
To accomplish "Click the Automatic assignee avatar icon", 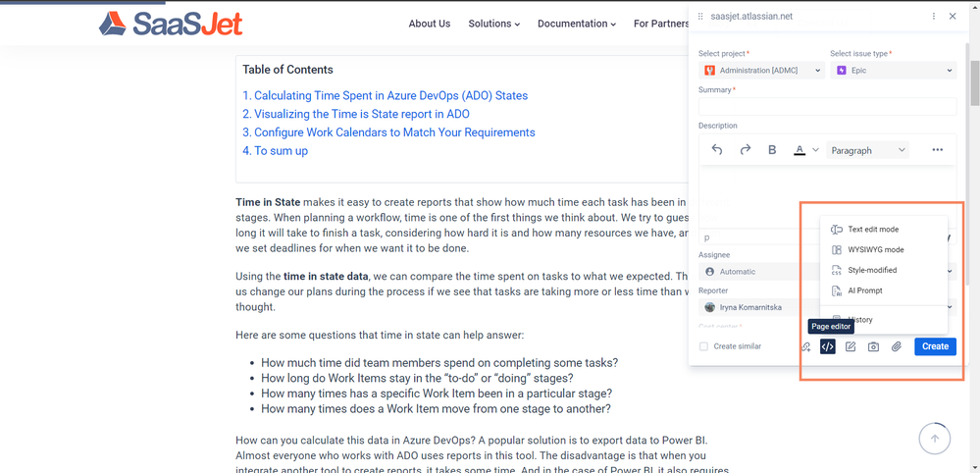I will click(x=709, y=272).
